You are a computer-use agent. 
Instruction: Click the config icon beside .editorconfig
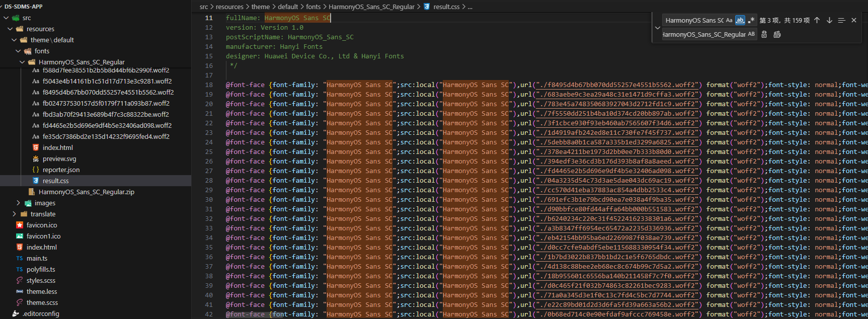pyautogui.click(x=16, y=313)
